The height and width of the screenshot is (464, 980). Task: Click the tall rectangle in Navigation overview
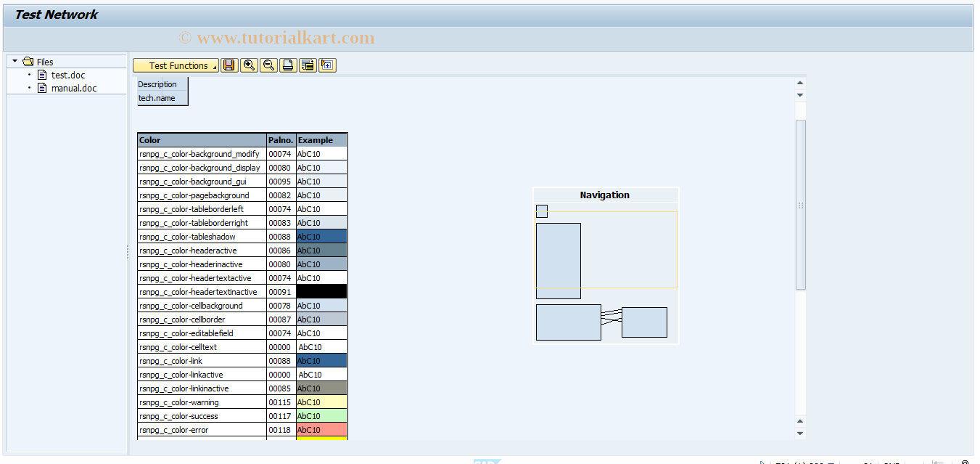click(559, 261)
